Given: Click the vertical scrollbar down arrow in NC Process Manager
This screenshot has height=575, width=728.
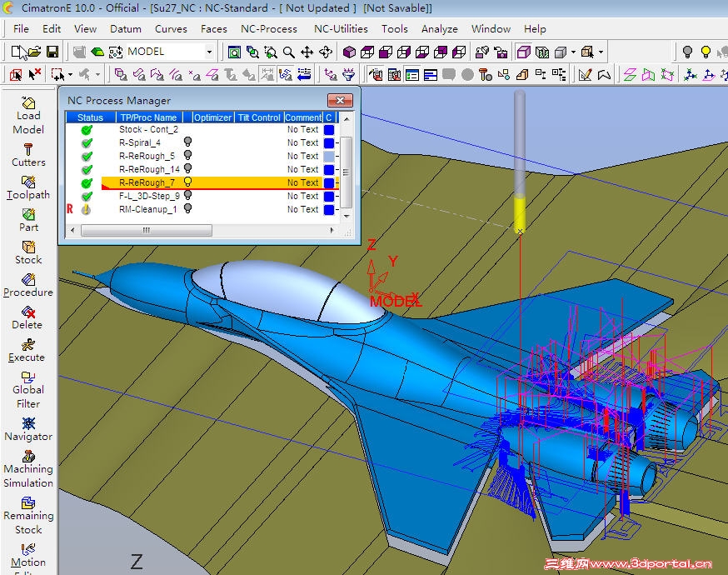Looking at the screenshot, I should click(x=346, y=216).
